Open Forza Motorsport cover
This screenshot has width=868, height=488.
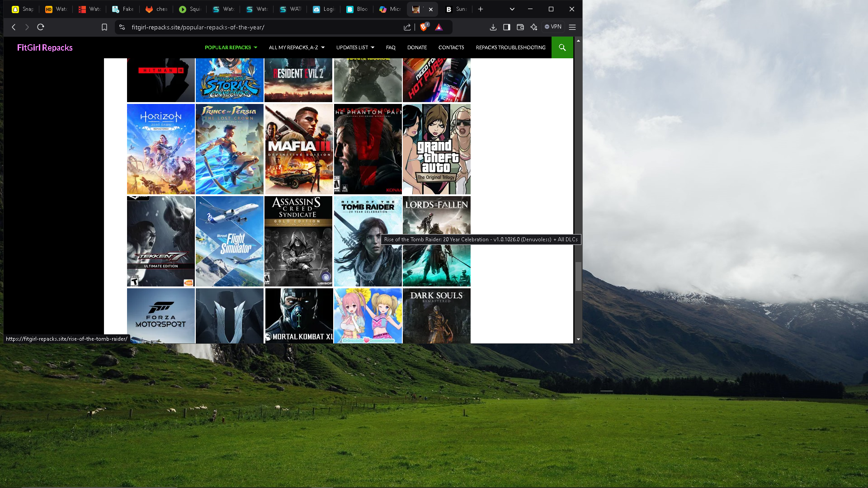[161, 316]
